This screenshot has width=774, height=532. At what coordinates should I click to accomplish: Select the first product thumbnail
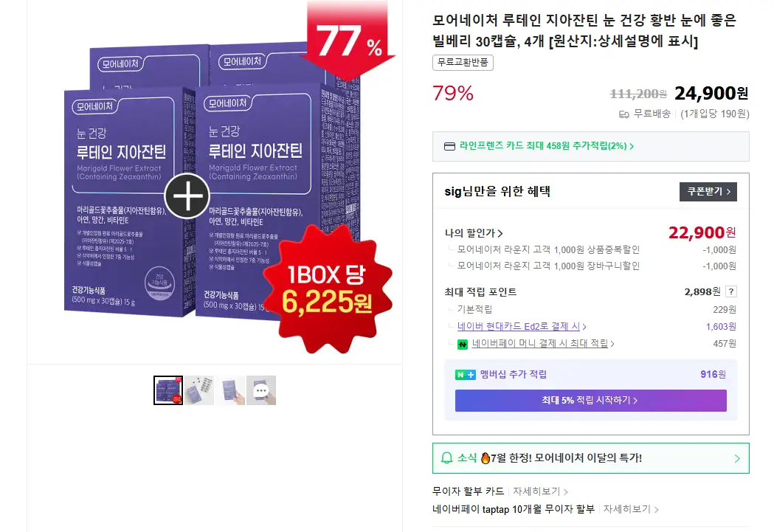click(167, 390)
